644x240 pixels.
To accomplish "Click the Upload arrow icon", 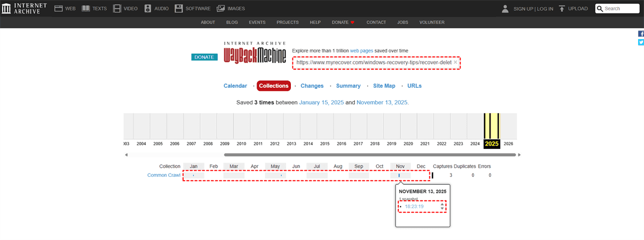I will pyautogui.click(x=562, y=9).
